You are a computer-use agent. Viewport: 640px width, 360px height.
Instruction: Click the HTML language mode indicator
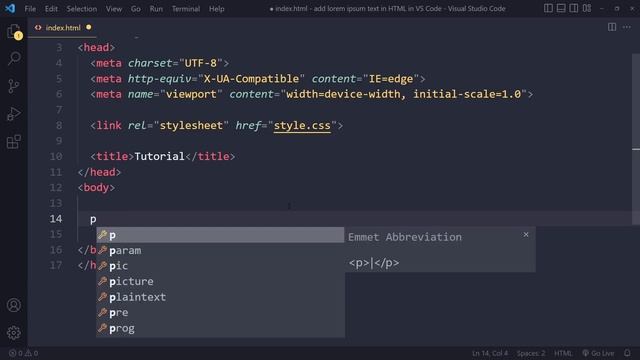click(x=563, y=353)
